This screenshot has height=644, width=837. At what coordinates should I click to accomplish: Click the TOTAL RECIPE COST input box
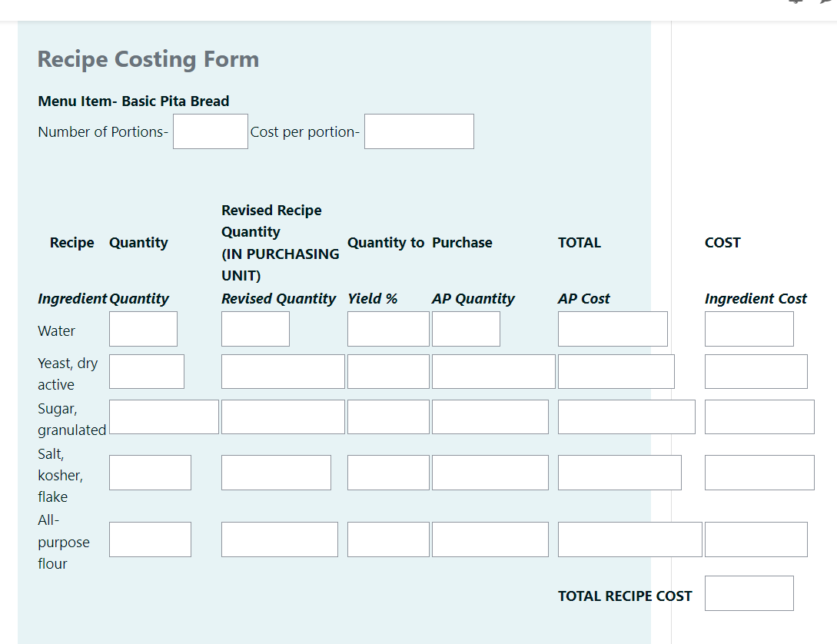point(749,593)
